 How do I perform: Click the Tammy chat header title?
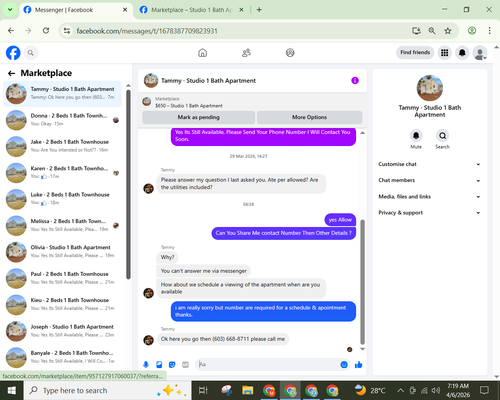pos(208,81)
